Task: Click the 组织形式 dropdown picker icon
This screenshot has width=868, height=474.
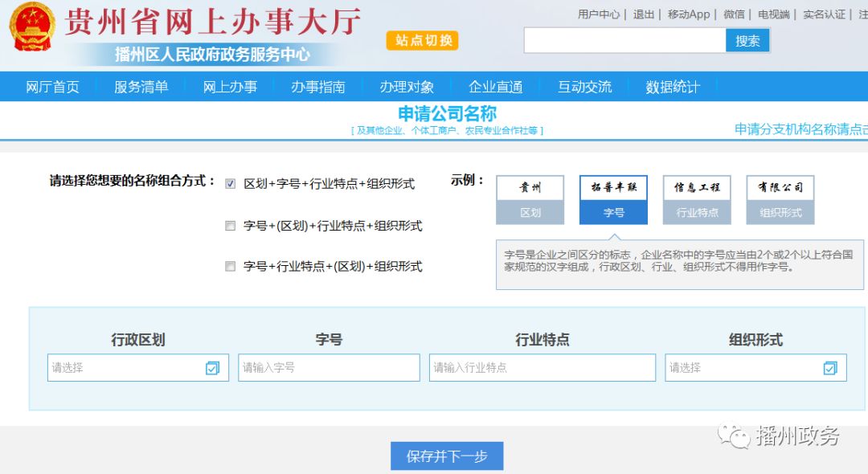Action: 830,368
